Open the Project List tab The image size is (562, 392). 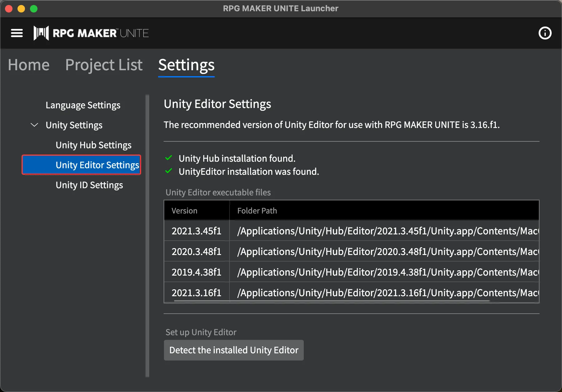click(x=104, y=65)
